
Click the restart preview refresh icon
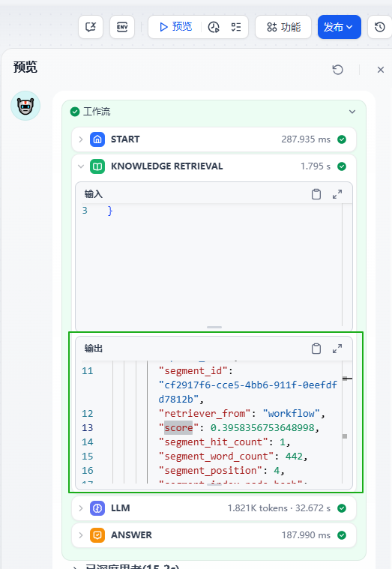pyautogui.click(x=337, y=69)
